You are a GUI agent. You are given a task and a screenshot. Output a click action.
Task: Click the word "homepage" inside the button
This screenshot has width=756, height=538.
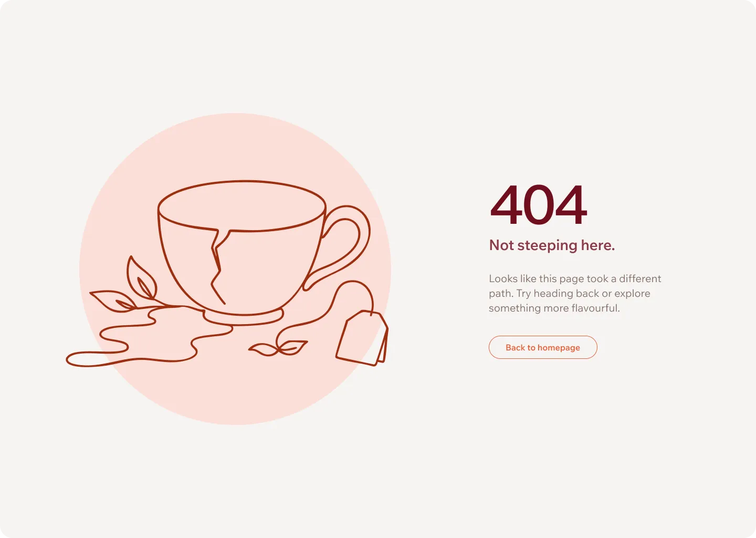point(559,348)
